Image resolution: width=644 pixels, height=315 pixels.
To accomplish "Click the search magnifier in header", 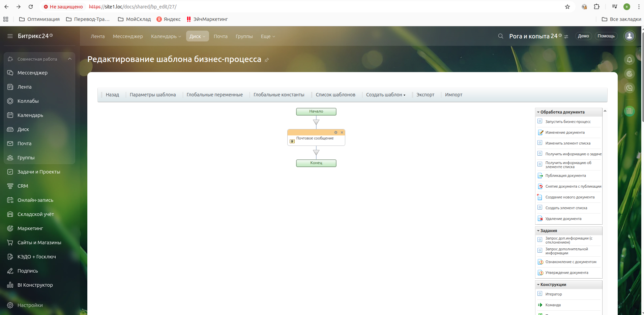I will [x=501, y=36].
